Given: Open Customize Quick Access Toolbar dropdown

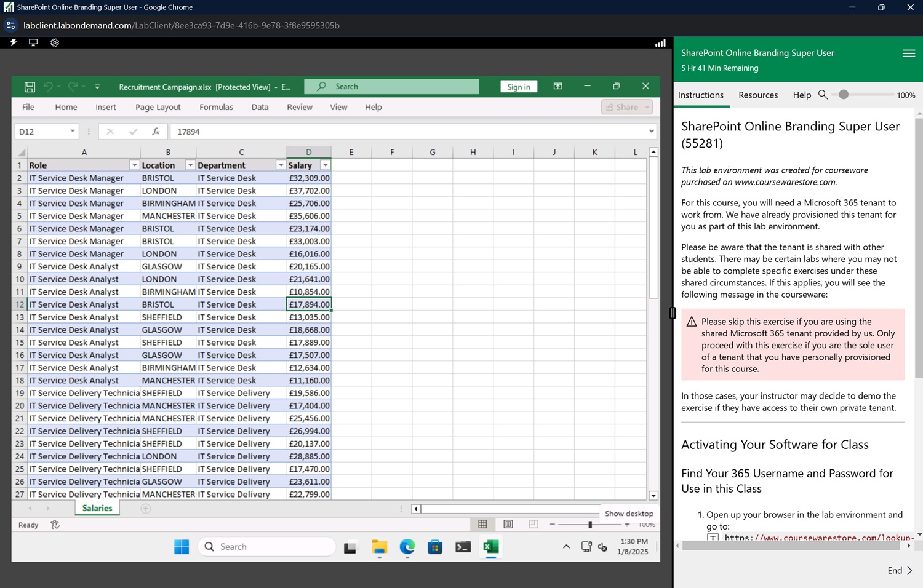Looking at the screenshot, I should click(x=97, y=87).
